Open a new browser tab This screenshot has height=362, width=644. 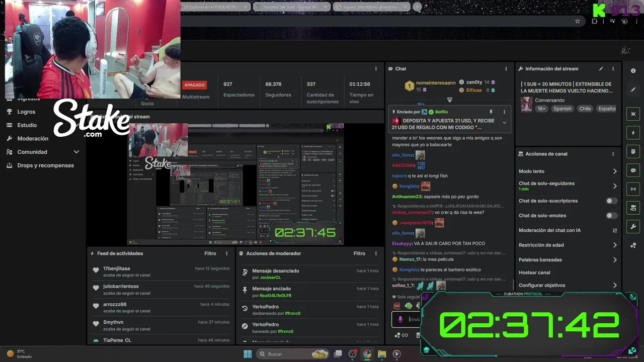417,7
